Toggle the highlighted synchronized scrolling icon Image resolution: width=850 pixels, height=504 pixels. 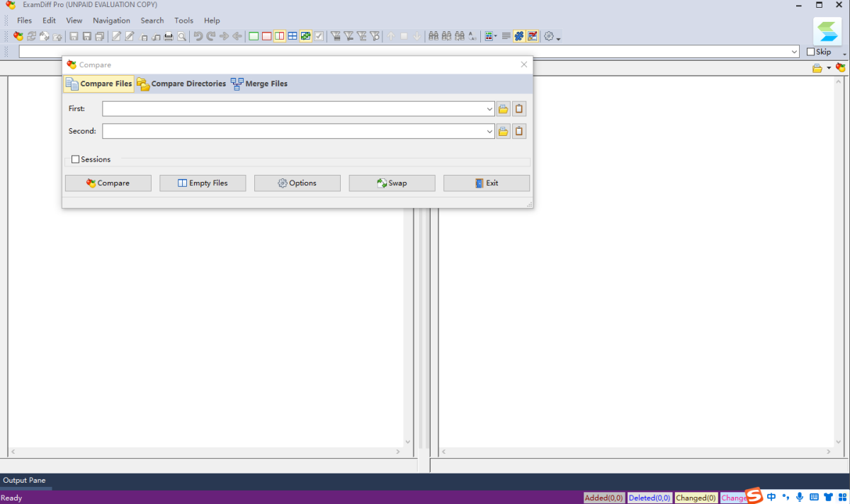point(306,36)
